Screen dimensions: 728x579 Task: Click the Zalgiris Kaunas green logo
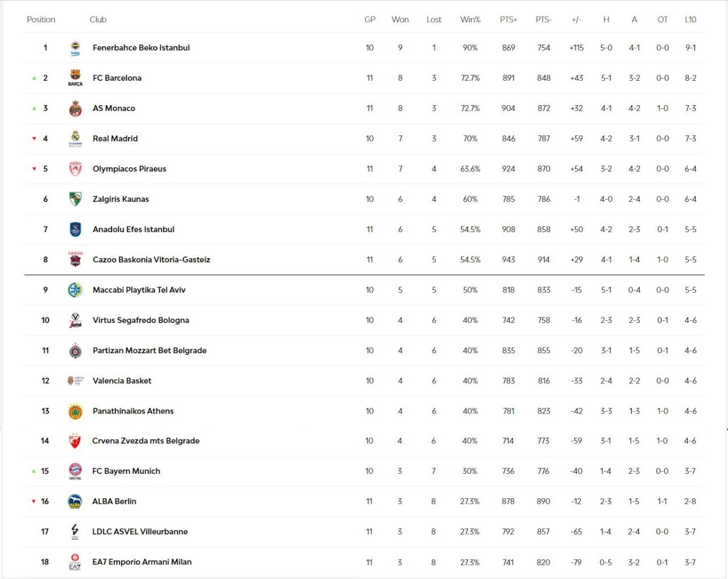(x=75, y=199)
